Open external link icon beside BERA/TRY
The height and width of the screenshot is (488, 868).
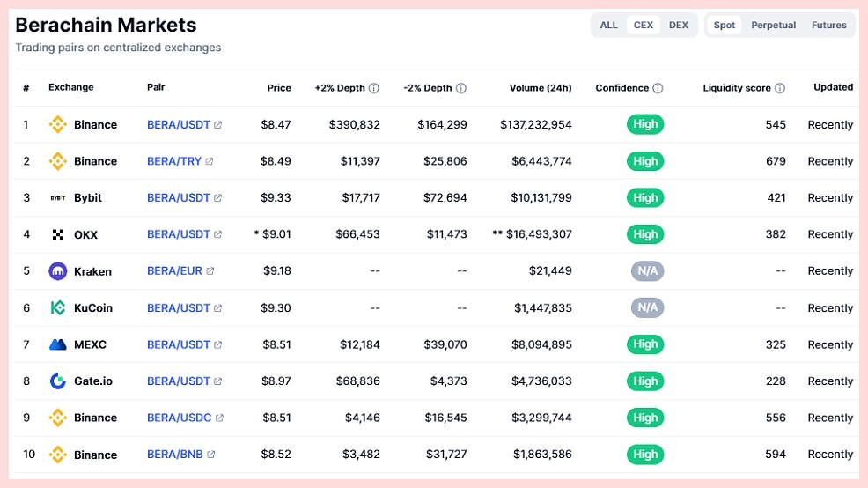210,161
